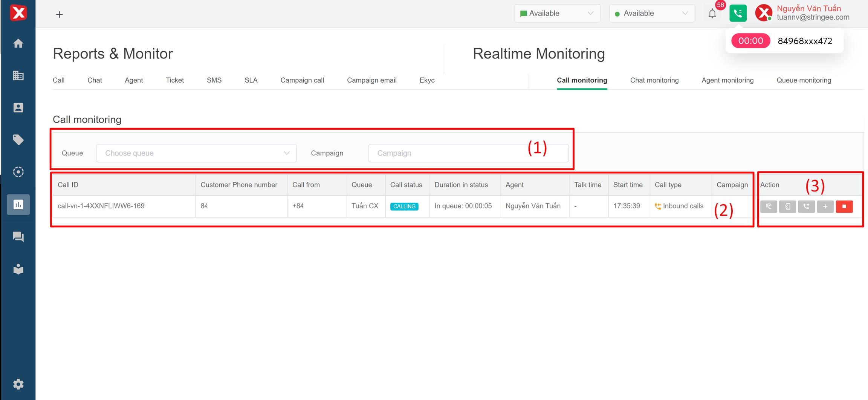Click the 00:00 call timer badge
This screenshot has width=868, height=400.
[750, 41]
